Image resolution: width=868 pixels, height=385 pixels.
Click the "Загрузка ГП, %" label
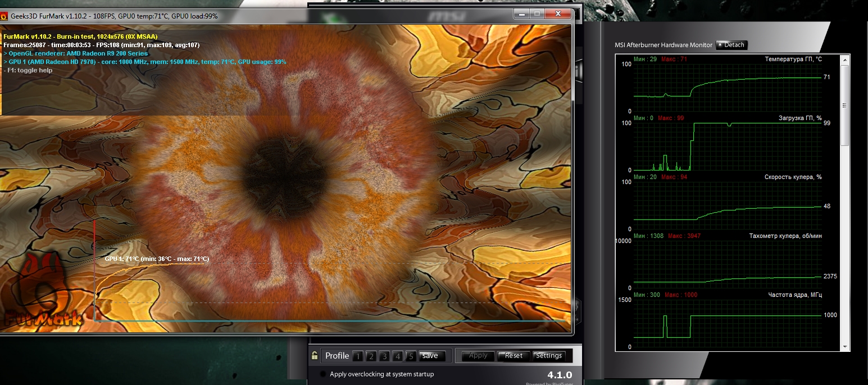click(800, 118)
